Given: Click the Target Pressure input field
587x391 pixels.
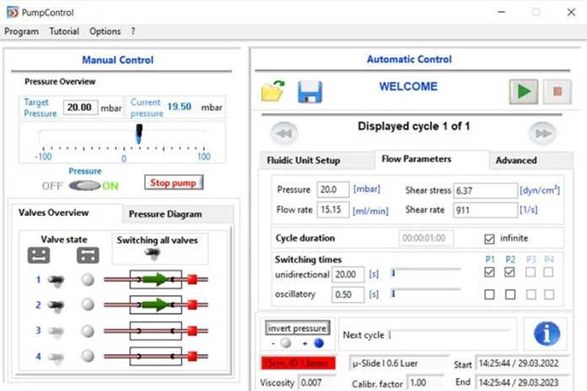Looking at the screenshot, I should [80, 107].
